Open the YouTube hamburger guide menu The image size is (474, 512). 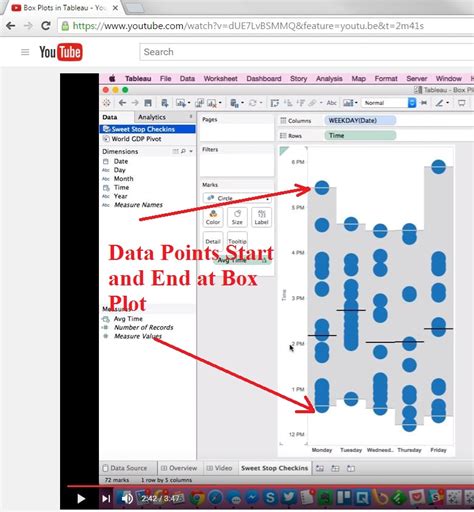pyautogui.click(x=25, y=52)
